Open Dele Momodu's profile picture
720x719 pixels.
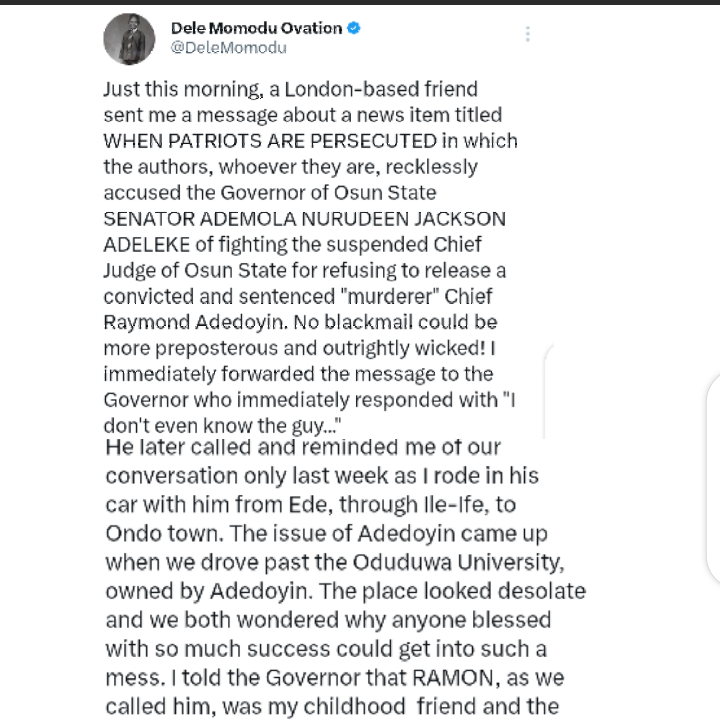[130, 39]
